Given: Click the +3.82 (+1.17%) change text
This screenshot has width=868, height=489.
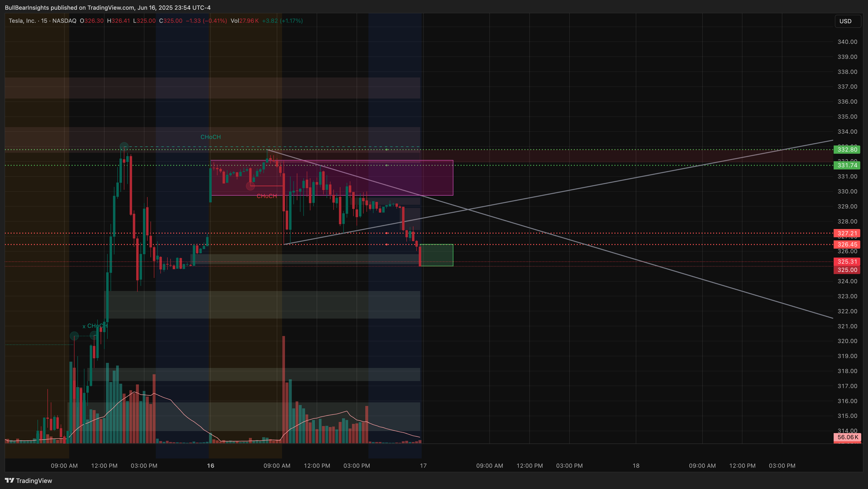Looking at the screenshot, I should click(x=282, y=21).
